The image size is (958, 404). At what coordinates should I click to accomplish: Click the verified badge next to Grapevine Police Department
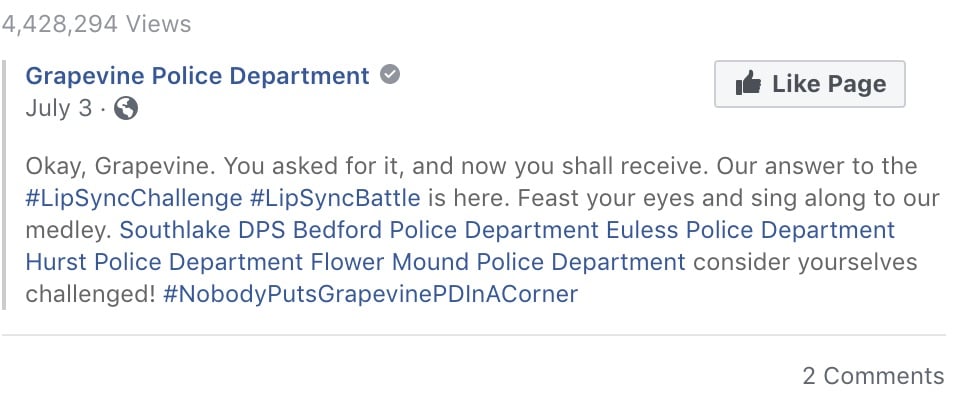pos(390,75)
